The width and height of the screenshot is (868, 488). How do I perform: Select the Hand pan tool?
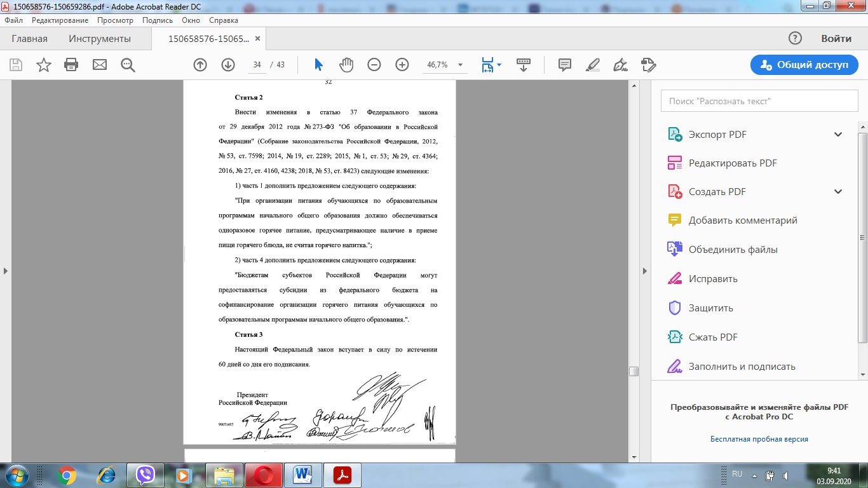[x=346, y=65]
